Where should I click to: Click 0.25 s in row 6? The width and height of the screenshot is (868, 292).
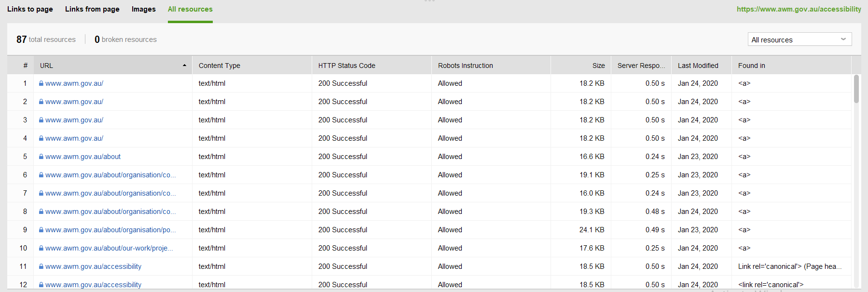pyautogui.click(x=655, y=175)
